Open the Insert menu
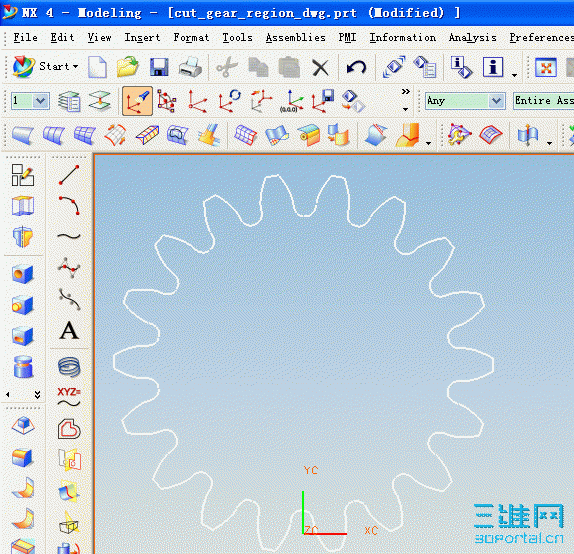 142,38
